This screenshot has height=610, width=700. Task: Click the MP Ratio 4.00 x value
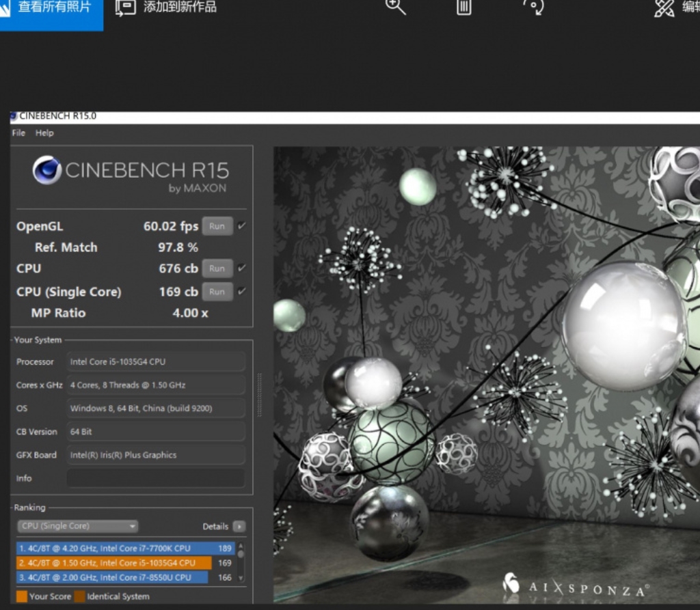point(190,314)
